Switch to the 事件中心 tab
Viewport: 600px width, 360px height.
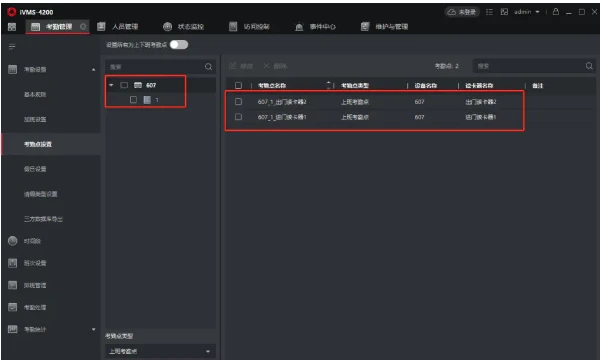click(316, 27)
